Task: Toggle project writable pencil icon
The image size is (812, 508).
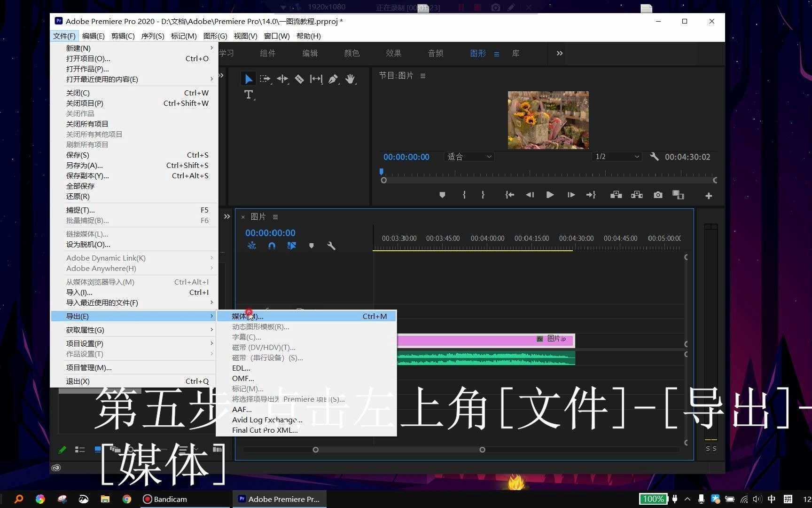Action: coord(62,450)
